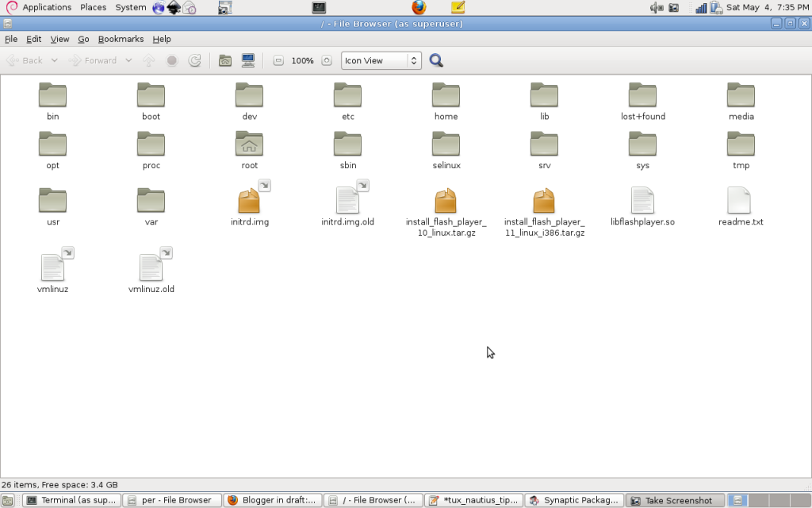Select the vmlinuz symlink file
The image size is (812, 508).
coord(52,267)
